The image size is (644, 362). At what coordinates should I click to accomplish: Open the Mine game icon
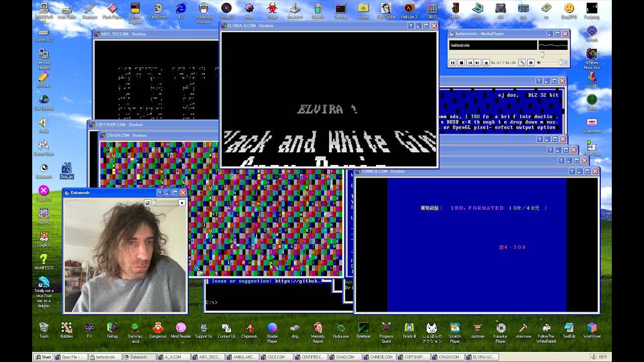[x=249, y=11]
